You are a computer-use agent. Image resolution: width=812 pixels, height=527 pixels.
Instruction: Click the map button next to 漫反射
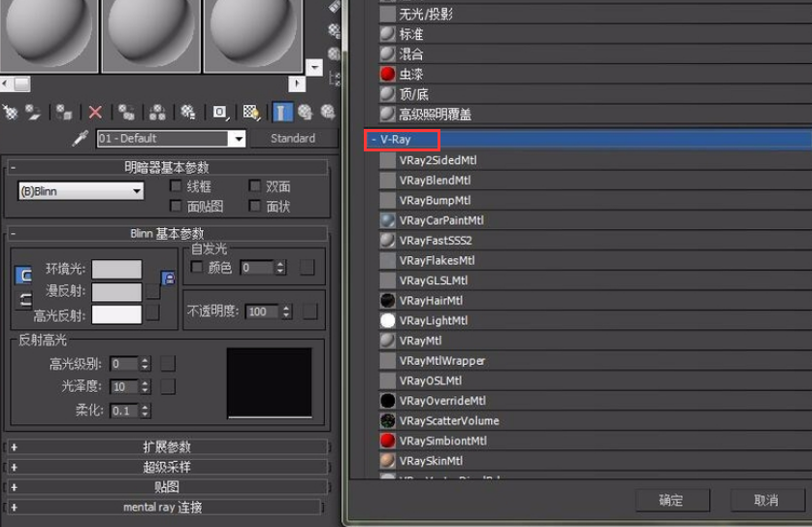tap(152, 291)
